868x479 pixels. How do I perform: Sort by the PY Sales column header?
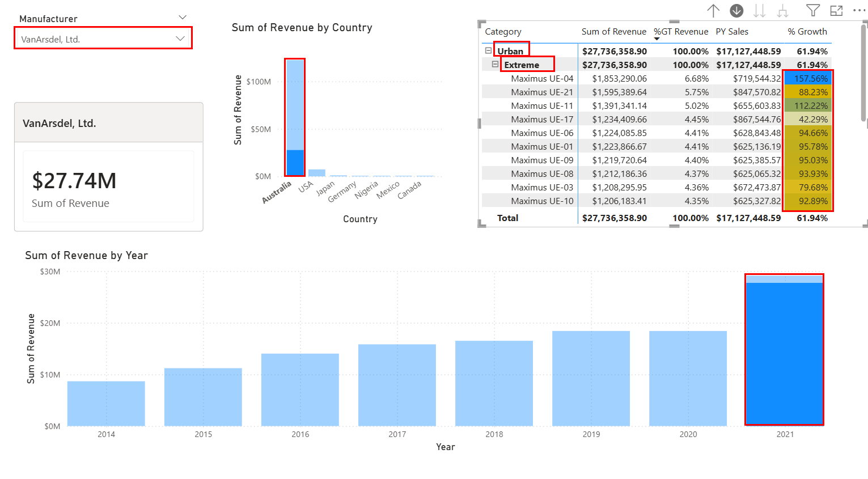pyautogui.click(x=732, y=32)
